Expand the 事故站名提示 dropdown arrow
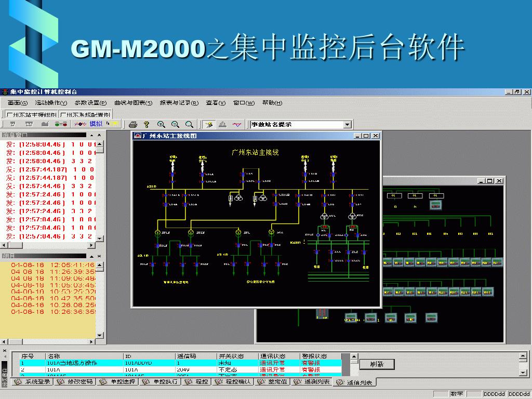The height and width of the screenshot is (399, 532). coord(347,125)
